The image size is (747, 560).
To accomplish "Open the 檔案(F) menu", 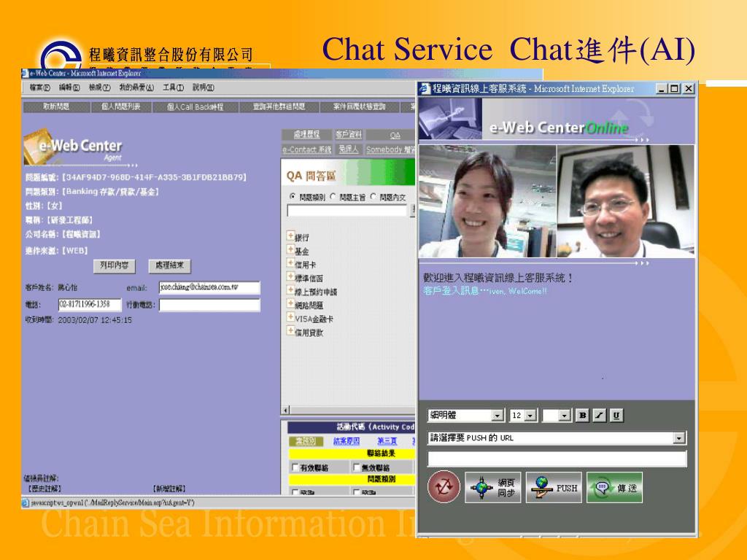I will tap(39, 87).
